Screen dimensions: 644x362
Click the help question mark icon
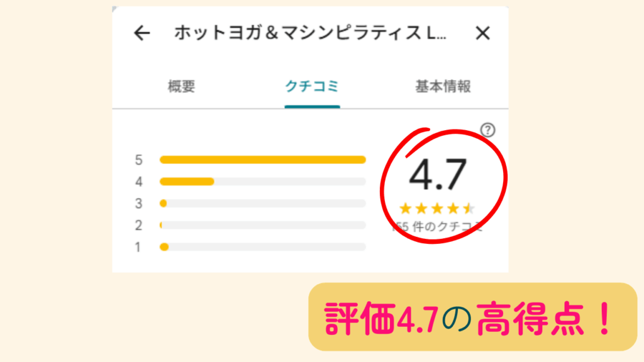(487, 130)
